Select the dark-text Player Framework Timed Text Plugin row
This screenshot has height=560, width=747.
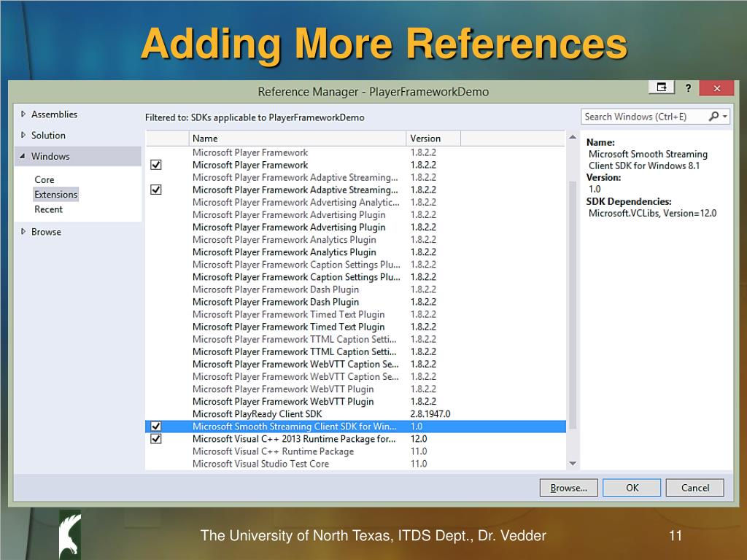[x=355, y=327]
